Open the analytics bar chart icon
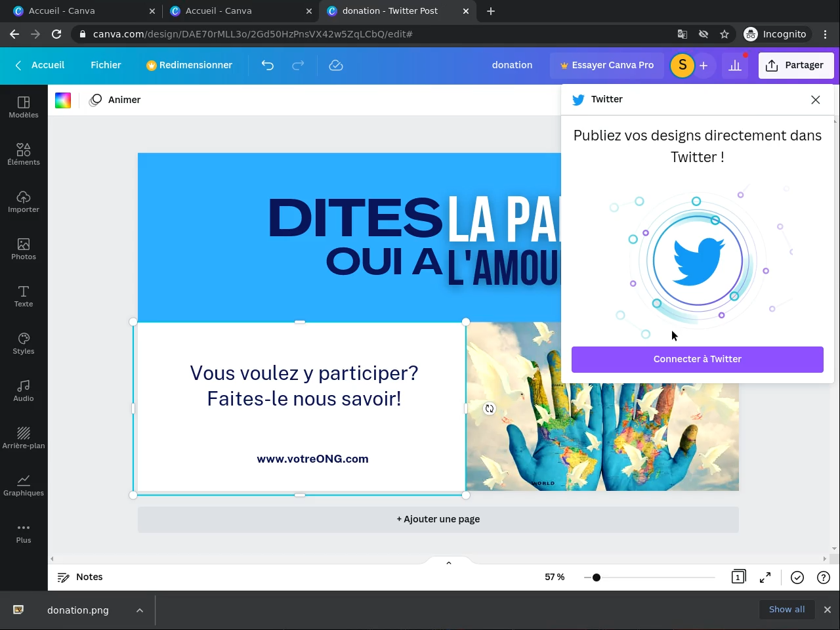The height and width of the screenshot is (630, 840). click(x=735, y=65)
